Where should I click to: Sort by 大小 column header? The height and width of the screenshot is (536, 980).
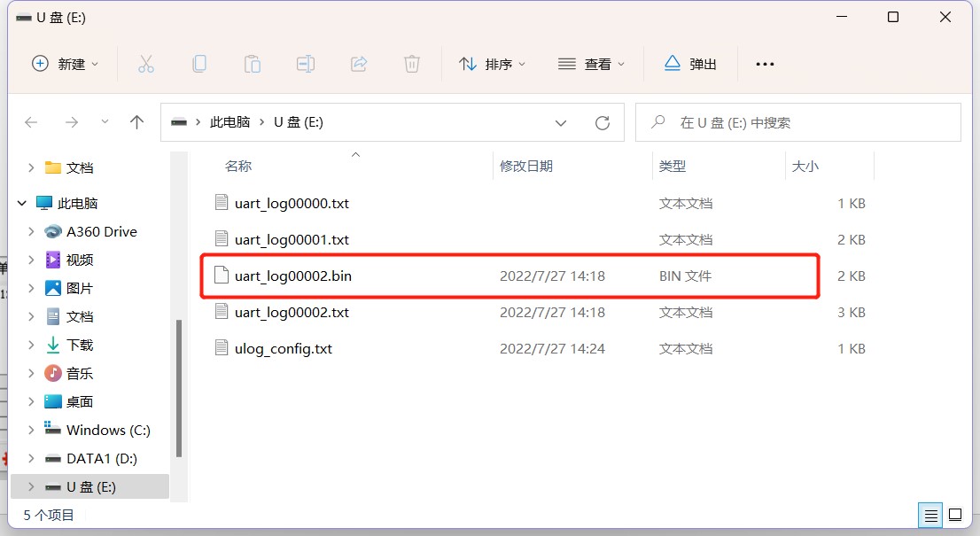805,167
